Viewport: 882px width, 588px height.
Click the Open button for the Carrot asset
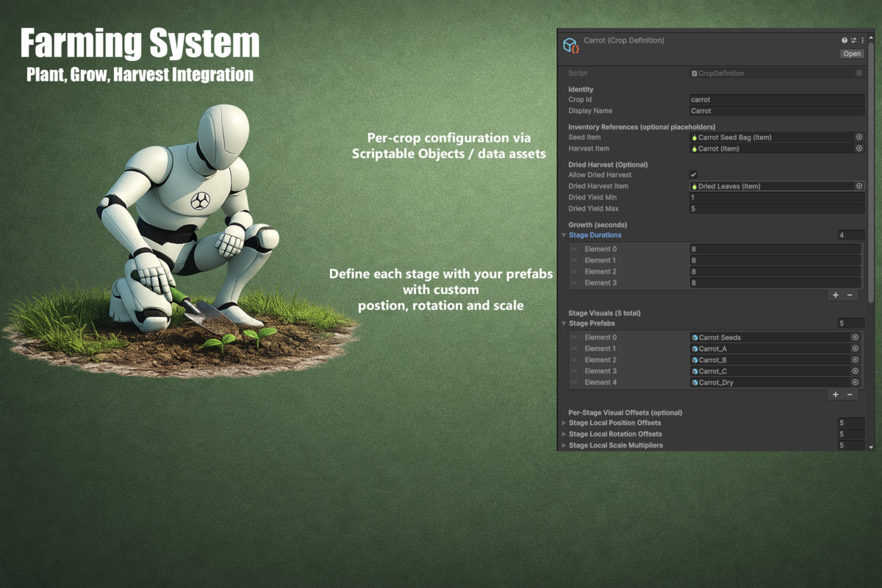[x=851, y=54]
